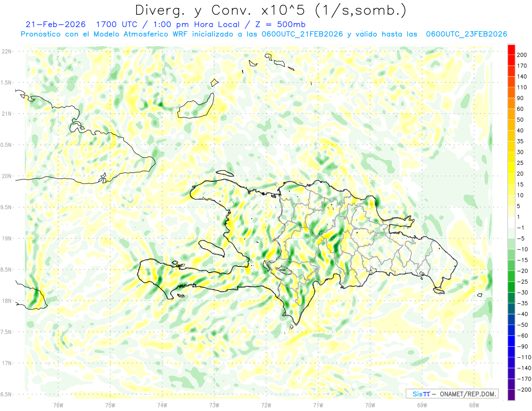Select the init time "0600UTC_21FEB2026"
532x411 pixels.
click(302, 34)
